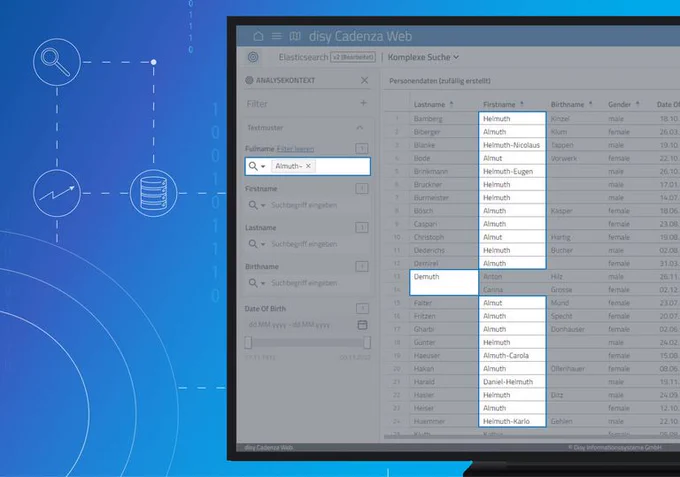Click the Elasticsearch workbook title
This screenshot has height=477, width=680.
[x=303, y=57]
